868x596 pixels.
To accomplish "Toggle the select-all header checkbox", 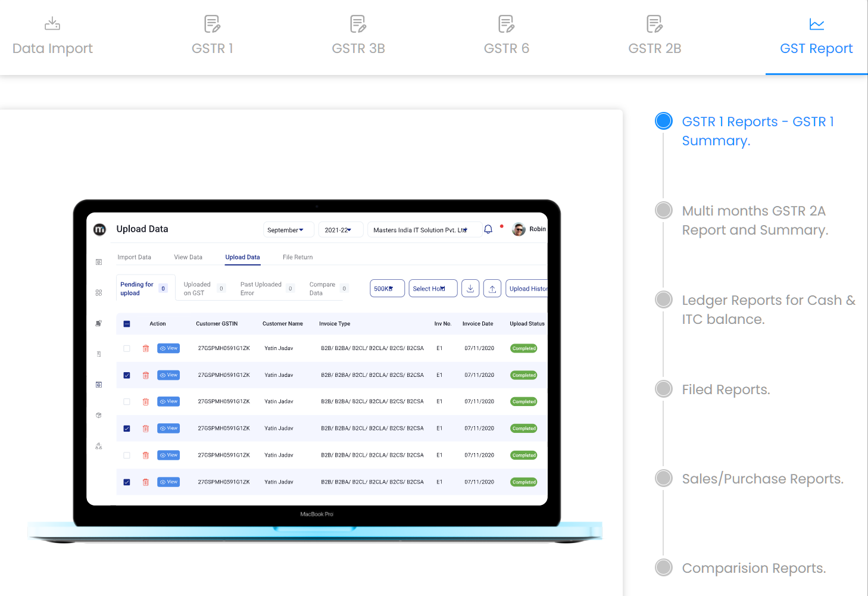I will click(x=127, y=324).
